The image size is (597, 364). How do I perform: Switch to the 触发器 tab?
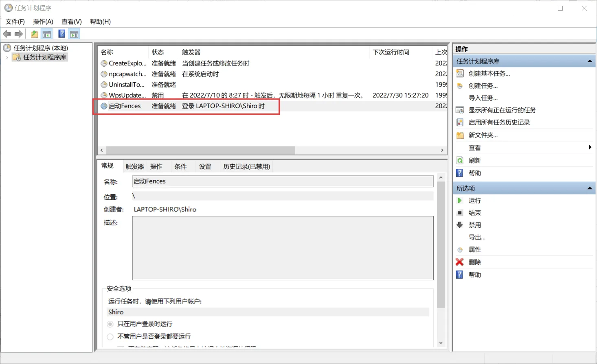tap(135, 166)
